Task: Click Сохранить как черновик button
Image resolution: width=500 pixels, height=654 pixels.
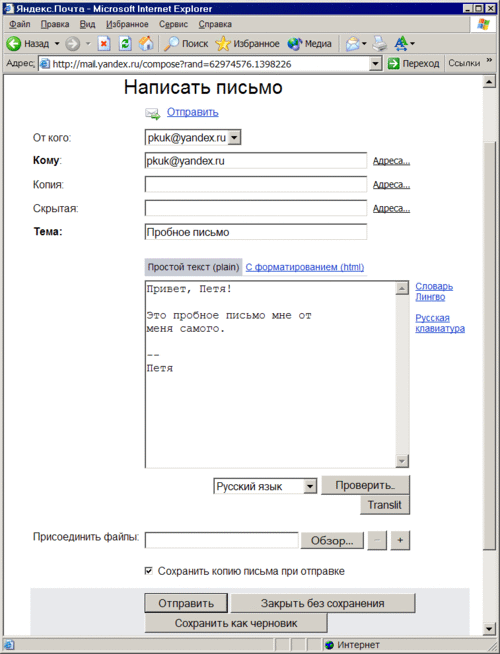Action: pyautogui.click(x=236, y=623)
